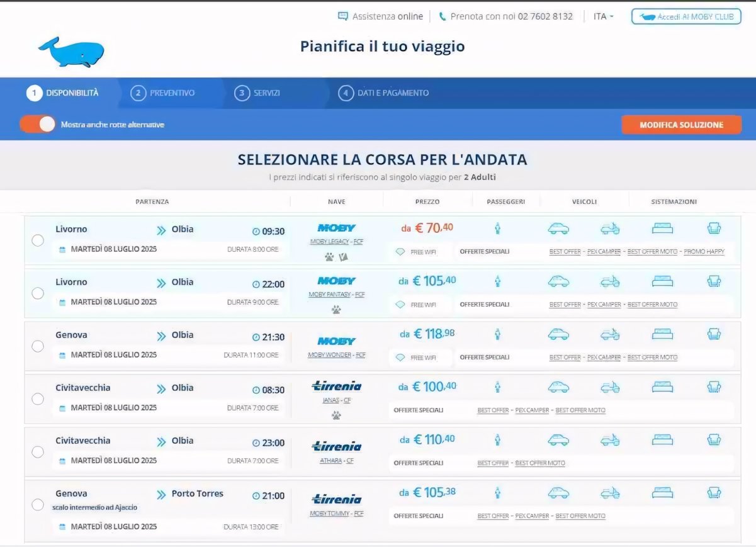756x547 pixels.
Task: Click bed cabin icon in Livorno 22:00 row
Action: coord(662,281)
